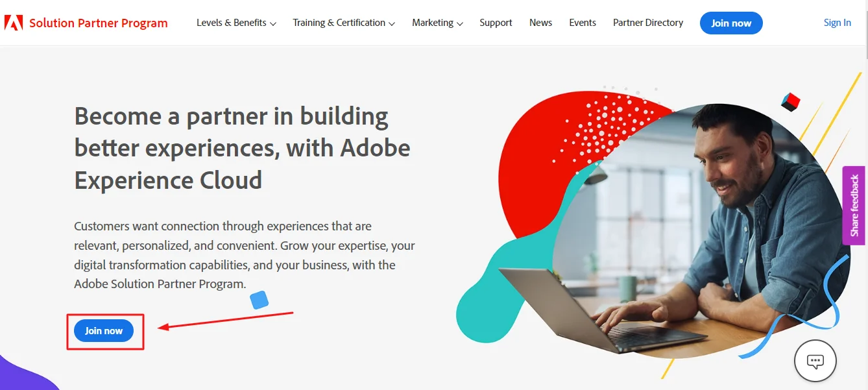
Task: Click the Solution Partner Program title
Action: coord(99,23)
